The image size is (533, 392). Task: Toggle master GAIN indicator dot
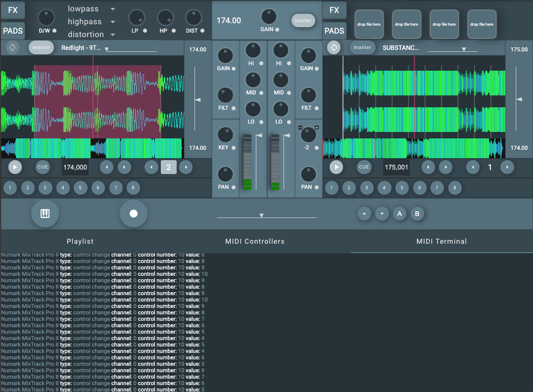277,30
